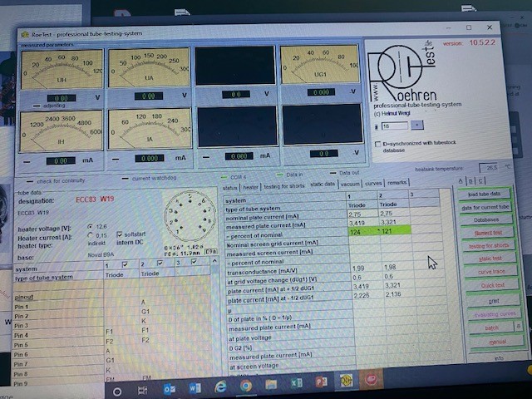Toggle D=synchronized with tubestock database checkbox
The height and width of the screenshot is (399, 532).
coord(377,144)
